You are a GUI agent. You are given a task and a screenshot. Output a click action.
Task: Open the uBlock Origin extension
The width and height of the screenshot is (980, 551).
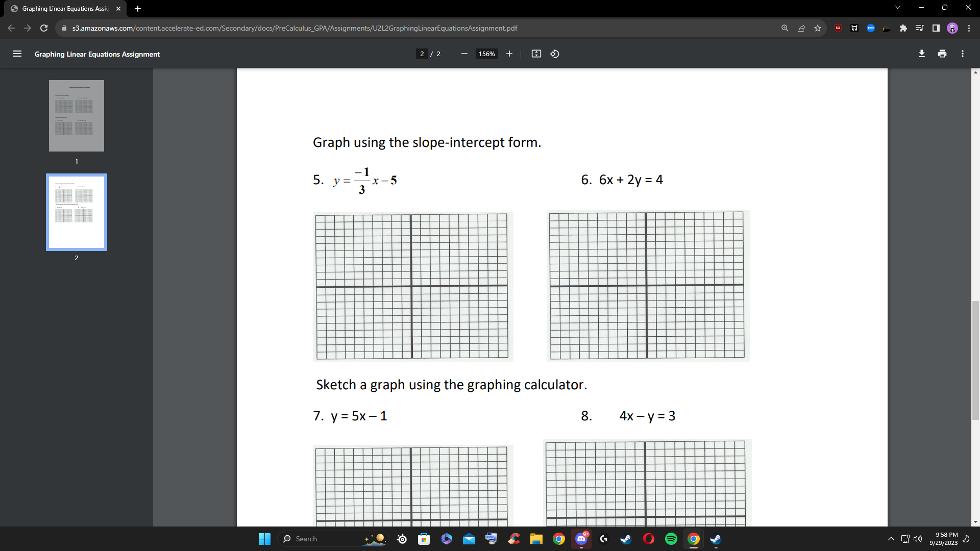coord(837,28)
